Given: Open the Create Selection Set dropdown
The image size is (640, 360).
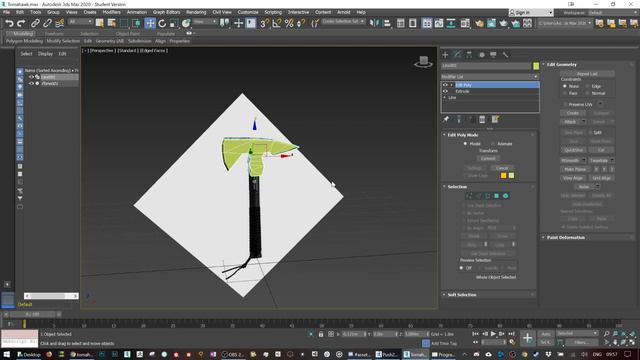Looking at the screenshot, I should pyautogui.click(x=343, y=21).
